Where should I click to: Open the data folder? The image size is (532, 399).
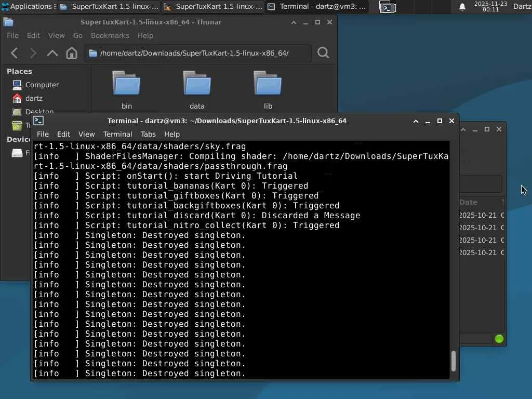click(197, 90)
